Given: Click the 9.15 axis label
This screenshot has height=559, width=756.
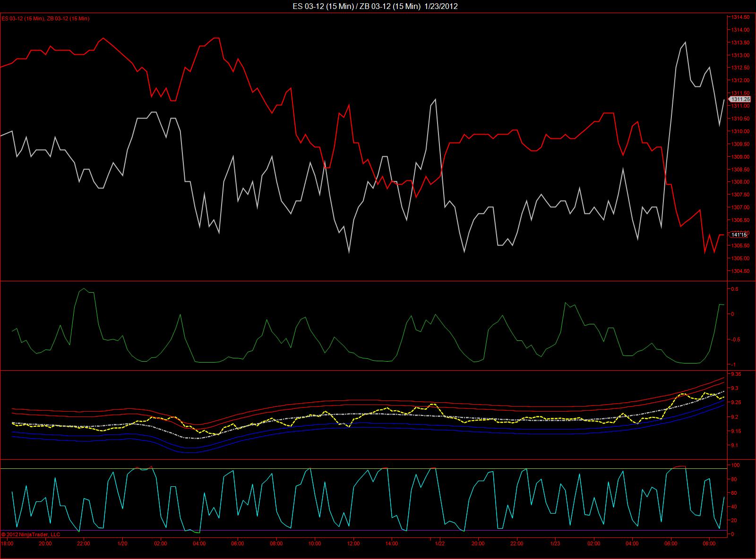Looking at the screenshot, I should (x=736, y=431).
